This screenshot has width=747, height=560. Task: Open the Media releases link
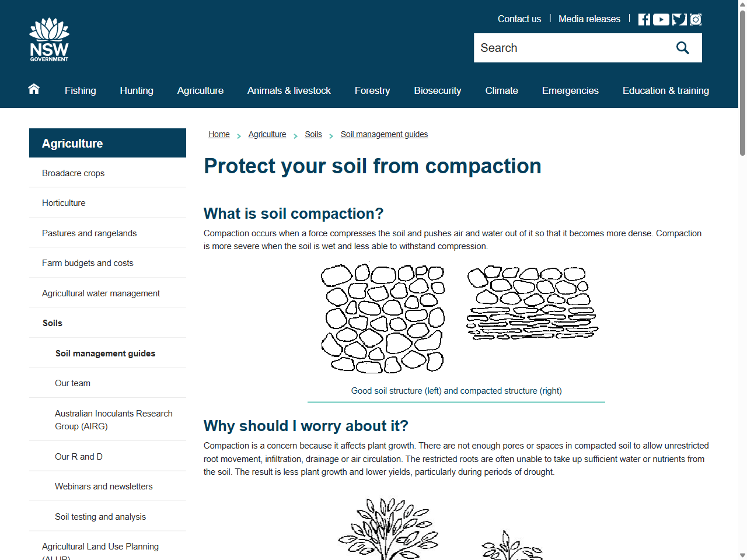(589, 19)
